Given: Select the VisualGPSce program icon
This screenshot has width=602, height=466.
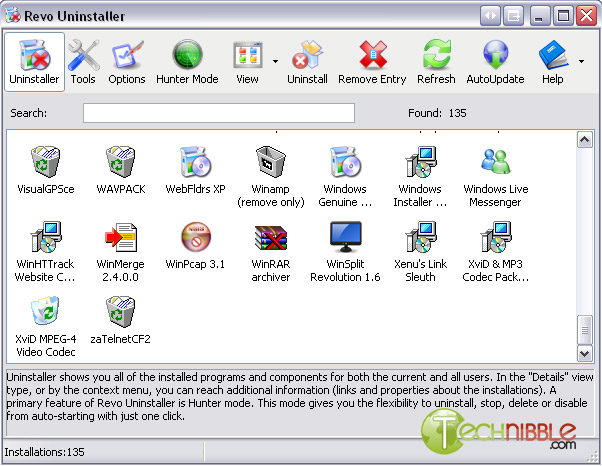Looking at the screenshot, I should 45,161.
